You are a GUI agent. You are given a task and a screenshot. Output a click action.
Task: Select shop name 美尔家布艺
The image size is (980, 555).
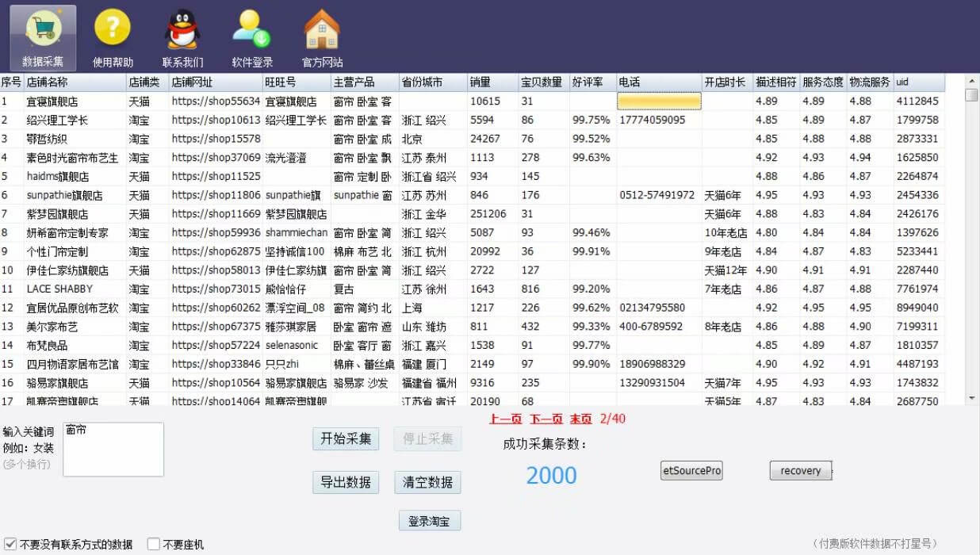(52, 327)
